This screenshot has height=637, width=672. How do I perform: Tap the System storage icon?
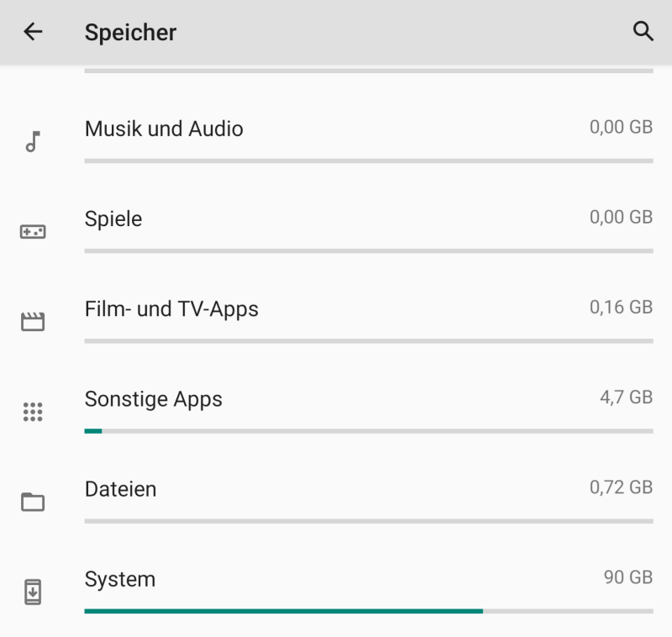coord(33,592)
